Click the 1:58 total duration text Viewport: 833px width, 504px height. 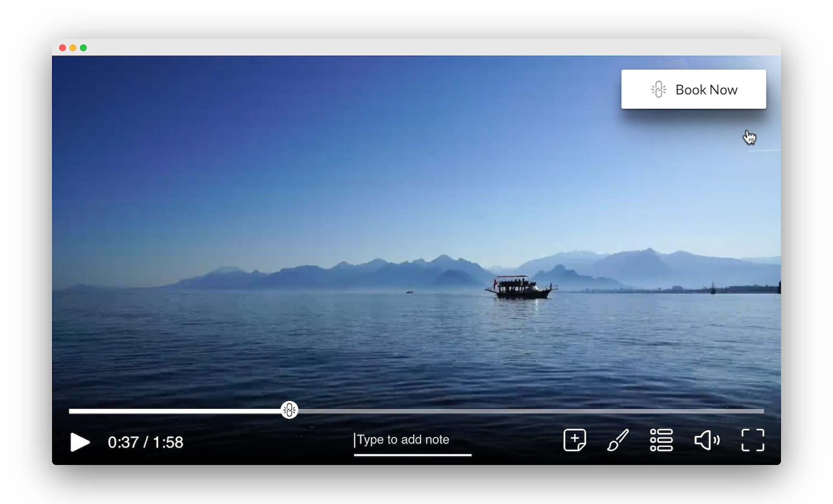168,442
